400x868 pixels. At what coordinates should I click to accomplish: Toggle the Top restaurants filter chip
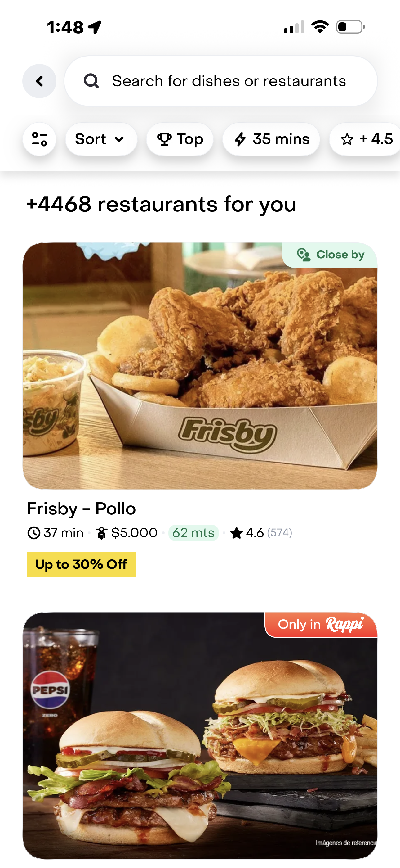180,139
